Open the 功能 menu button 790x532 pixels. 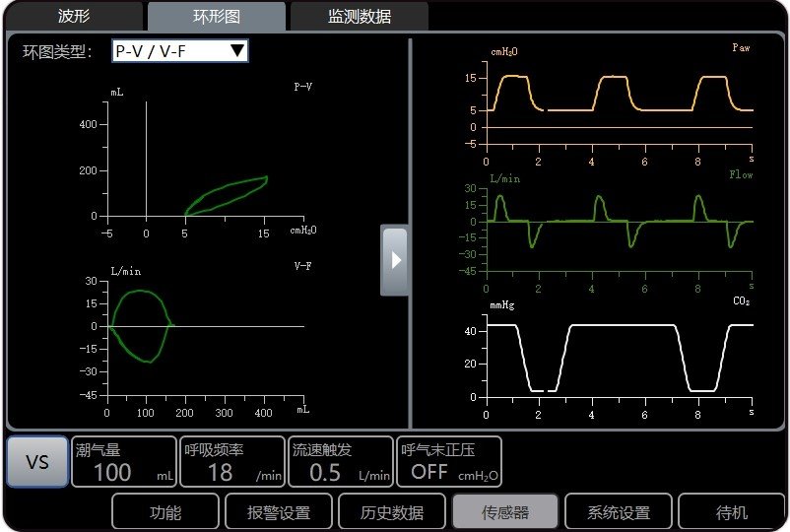165,512
